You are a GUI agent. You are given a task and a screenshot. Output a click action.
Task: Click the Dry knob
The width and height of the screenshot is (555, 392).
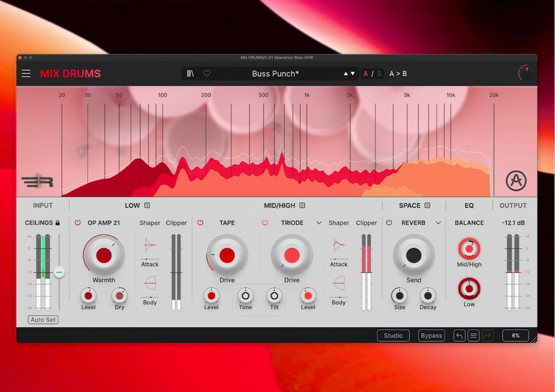[120, 296]
